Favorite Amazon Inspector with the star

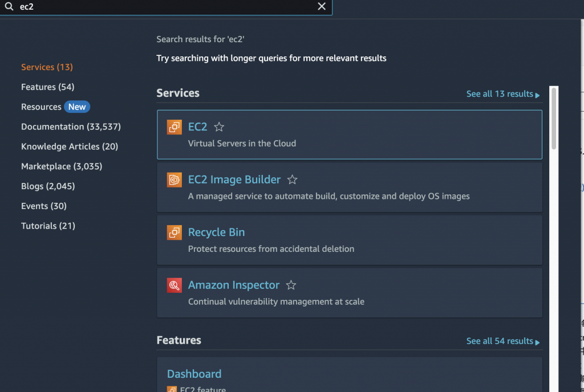[x=291, y=285]
